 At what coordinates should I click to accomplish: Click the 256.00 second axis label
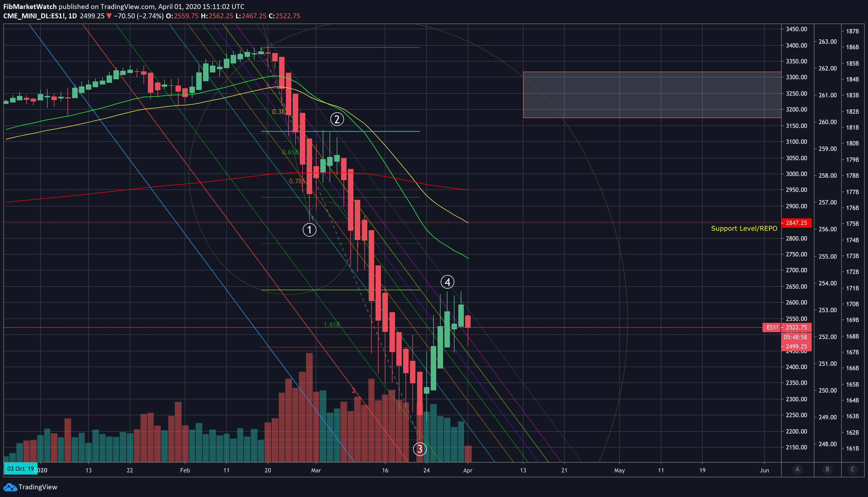pos(828,229)
